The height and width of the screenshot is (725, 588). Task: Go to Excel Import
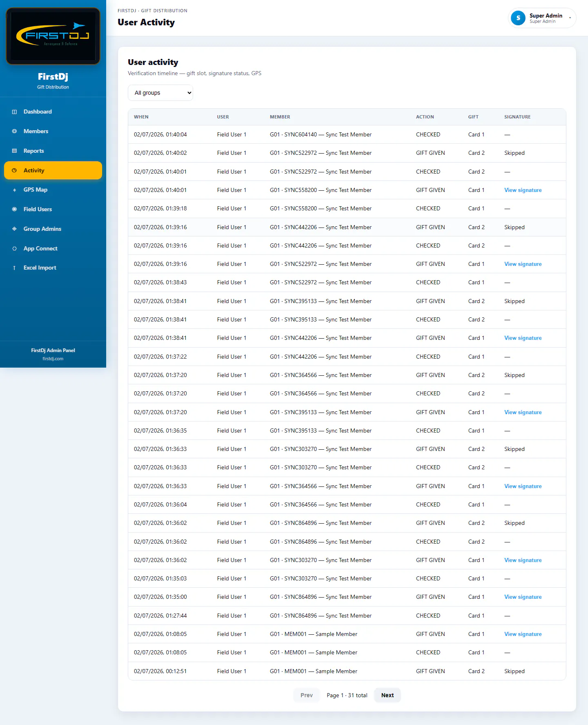[53, 268]
